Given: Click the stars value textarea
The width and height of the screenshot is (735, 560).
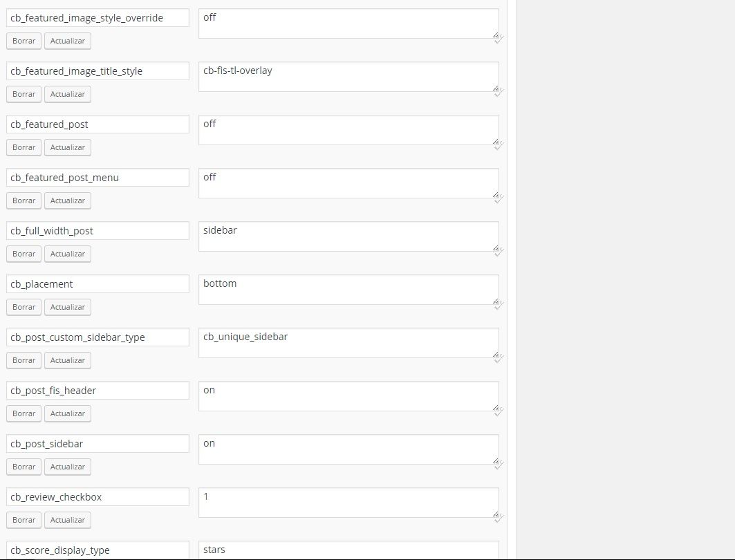Looking at the screenshot, I should 348,550.
